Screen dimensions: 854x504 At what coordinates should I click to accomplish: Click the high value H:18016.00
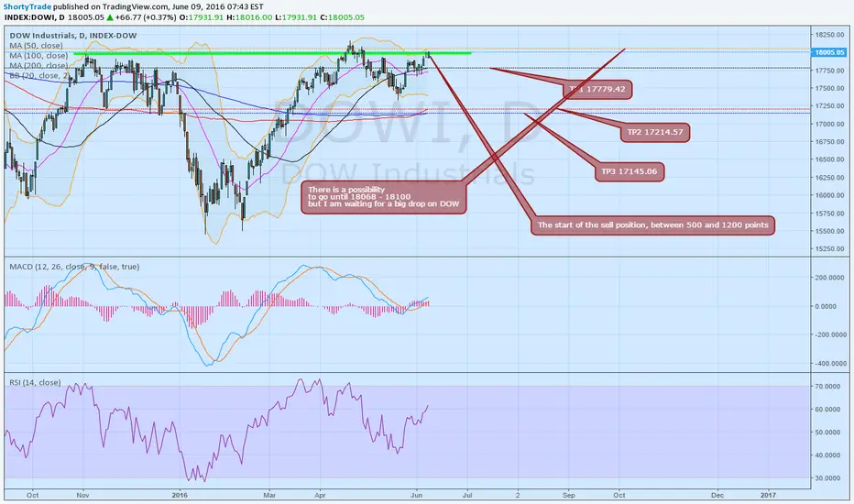pyautogui.click(x=249, y=17)
